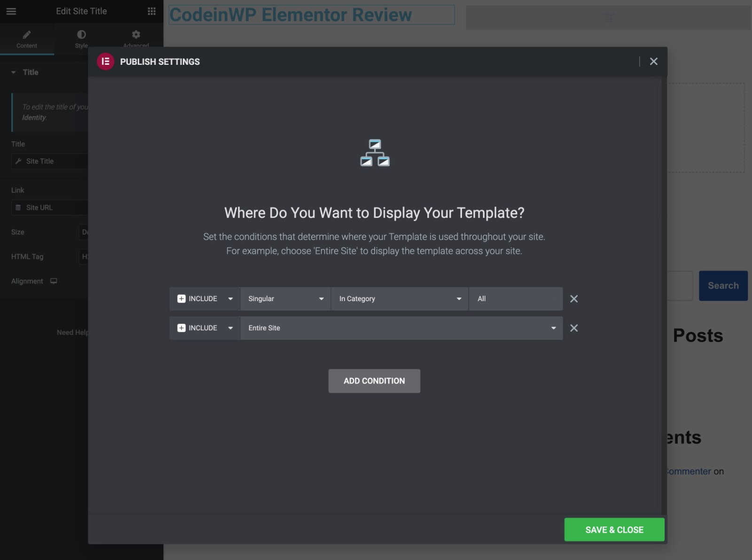The image size is (752, 560).
Task: Click the dynamic tags wrench icon in Title field
Action: click(x=19, y=161)
